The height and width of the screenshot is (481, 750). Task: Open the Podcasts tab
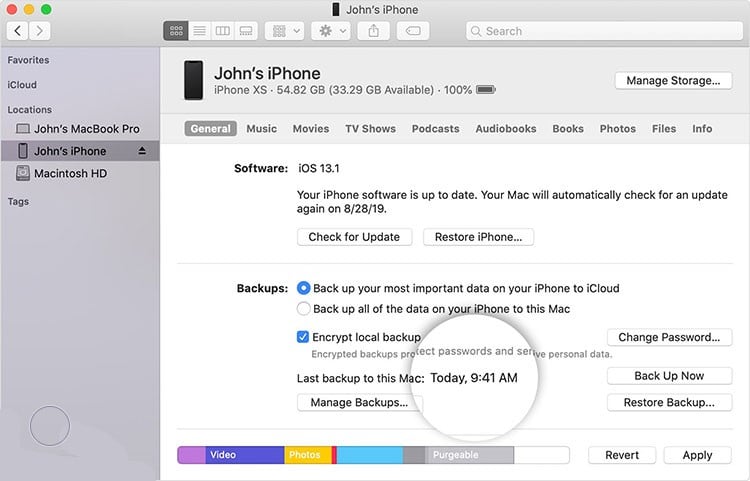tap(436, 129)
